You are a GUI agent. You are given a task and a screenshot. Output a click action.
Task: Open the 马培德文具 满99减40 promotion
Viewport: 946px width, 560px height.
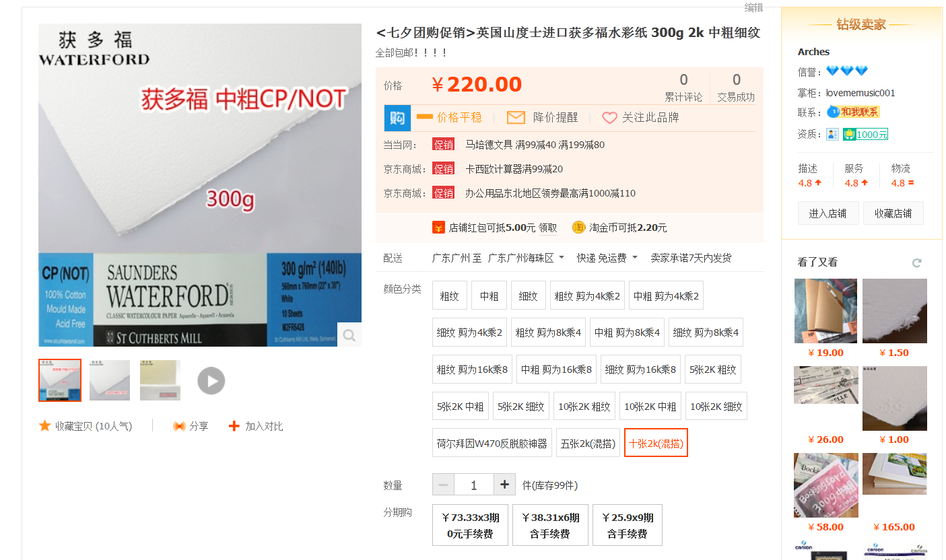pyautogui.click(x=535, y=145)
